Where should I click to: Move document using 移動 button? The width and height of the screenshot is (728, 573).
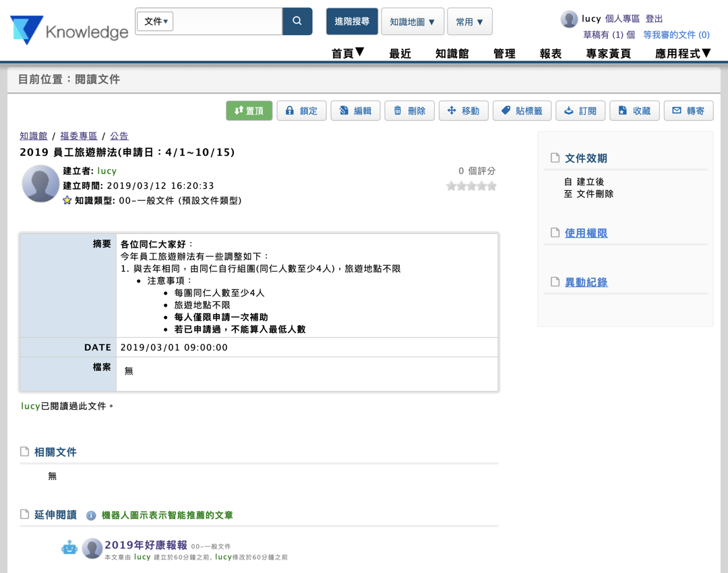463,111
